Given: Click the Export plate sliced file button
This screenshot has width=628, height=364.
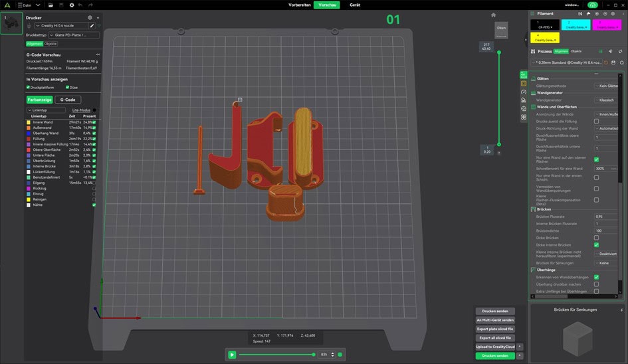Looking at the screenshot, I should tap(495, 329).
